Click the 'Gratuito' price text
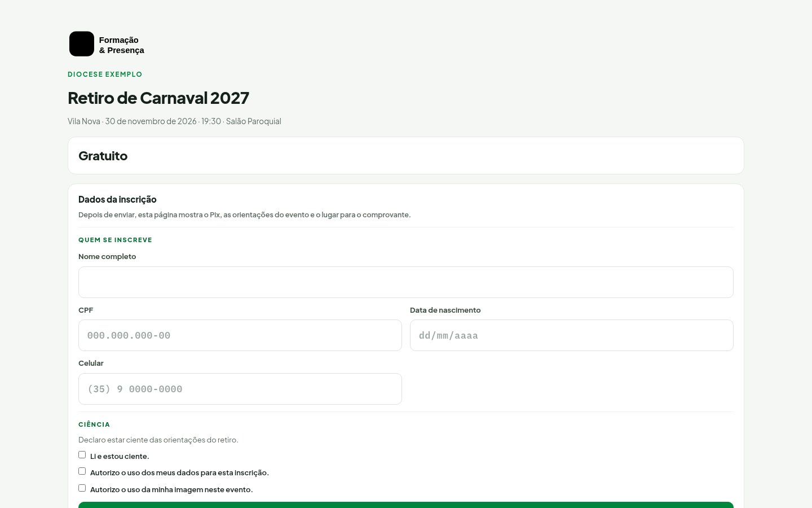Screen dimensions: 812x508 pos(103,156)
